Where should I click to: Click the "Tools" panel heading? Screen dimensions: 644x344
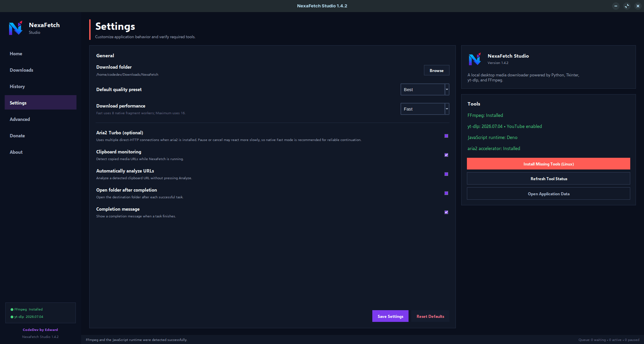474,104
